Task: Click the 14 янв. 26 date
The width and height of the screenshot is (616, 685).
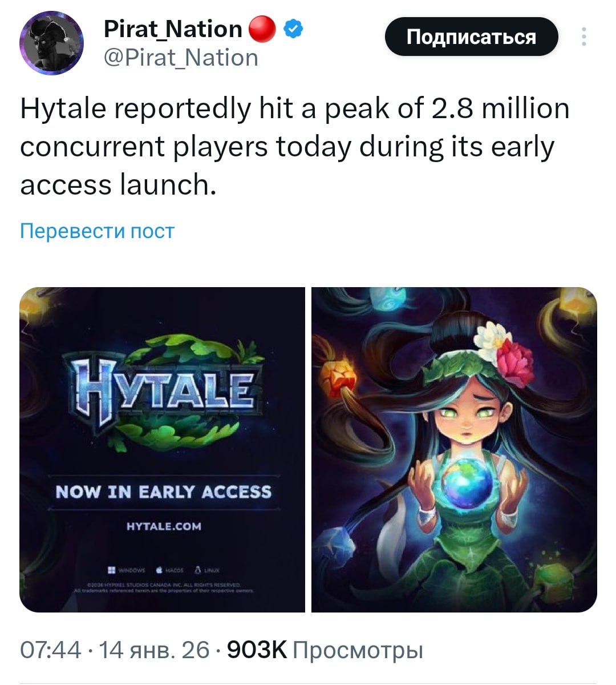Action: click(155, 650)
